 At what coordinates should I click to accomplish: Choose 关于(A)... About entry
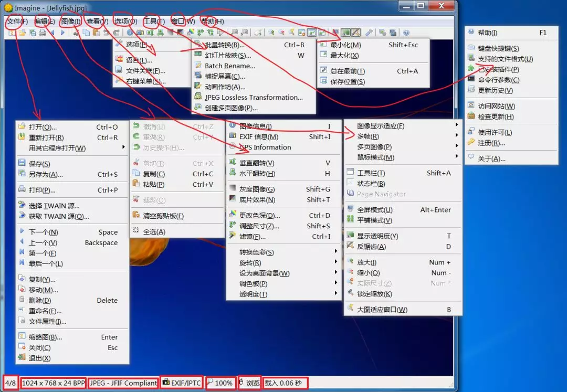tap(511, 158)
